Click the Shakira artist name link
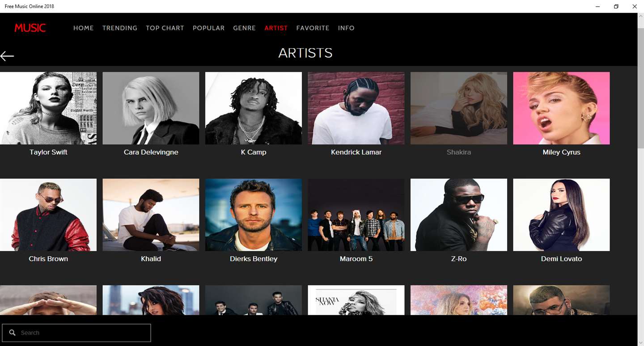 [x=459, y=152]
